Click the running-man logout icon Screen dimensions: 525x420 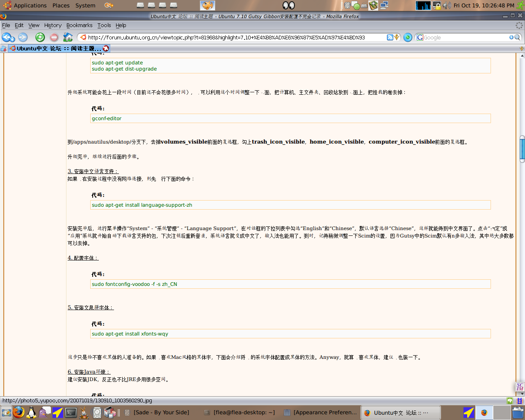coord(521,5)
